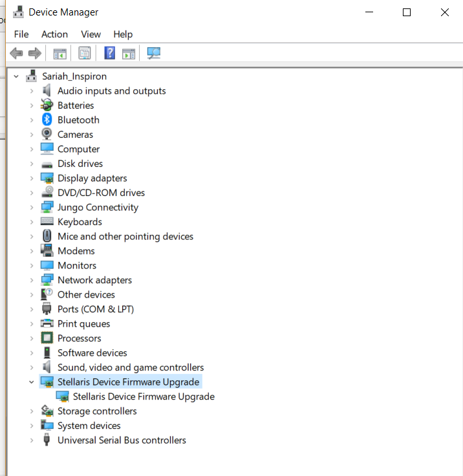Select the child Stellaris Device Firmware Upgrade device
The width and height of the screenshot is (463, 476).
pyautogui.click(x=144, y=396)
